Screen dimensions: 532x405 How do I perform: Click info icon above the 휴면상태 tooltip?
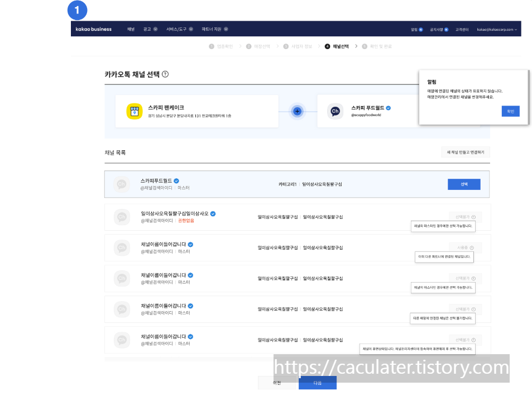pos(473,340)
